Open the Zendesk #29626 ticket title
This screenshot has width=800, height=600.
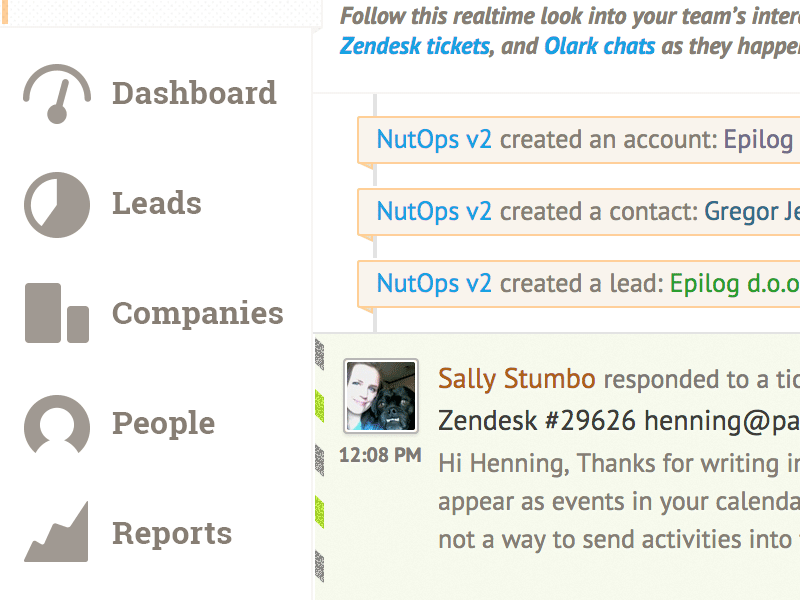pyautogui.click(x=619, y=421)
